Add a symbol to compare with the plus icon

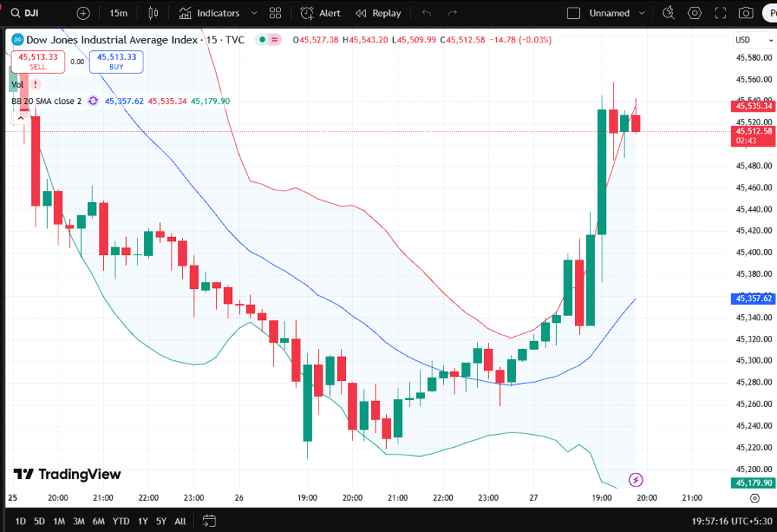pos(83,14)
